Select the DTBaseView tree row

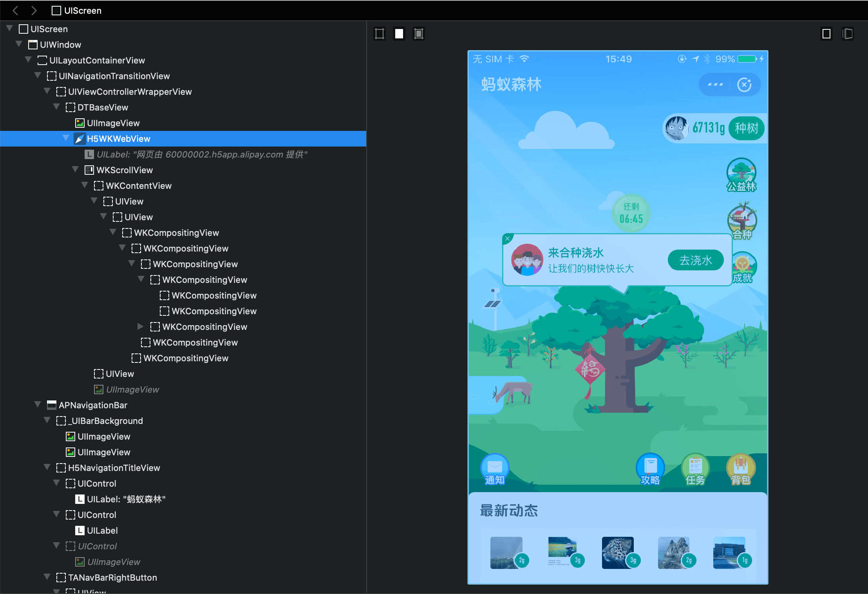pos(103,107)
